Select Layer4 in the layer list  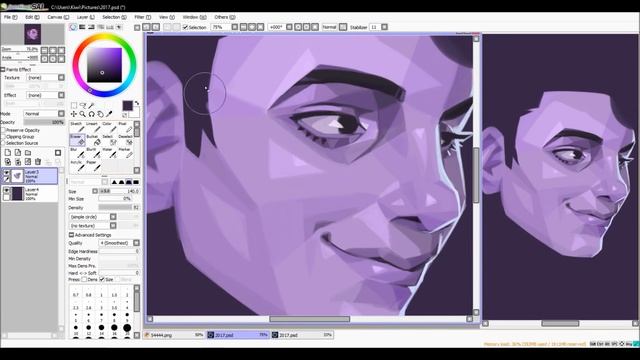tap(30, 193)
